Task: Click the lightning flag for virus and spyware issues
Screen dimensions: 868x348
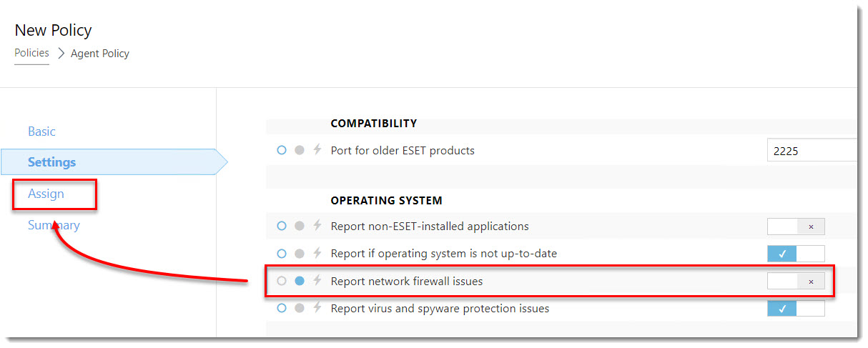Action: tap(317, 308)
